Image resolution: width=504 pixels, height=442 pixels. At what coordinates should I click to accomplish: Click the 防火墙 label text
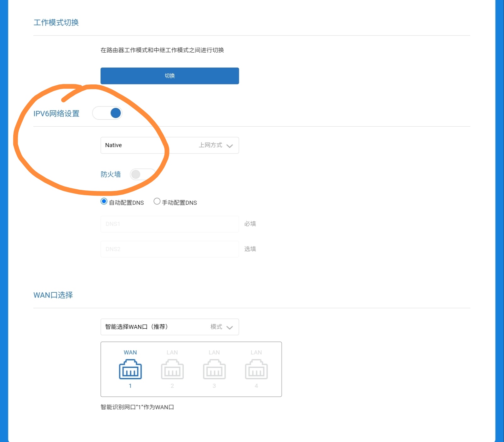coord(111,174)
